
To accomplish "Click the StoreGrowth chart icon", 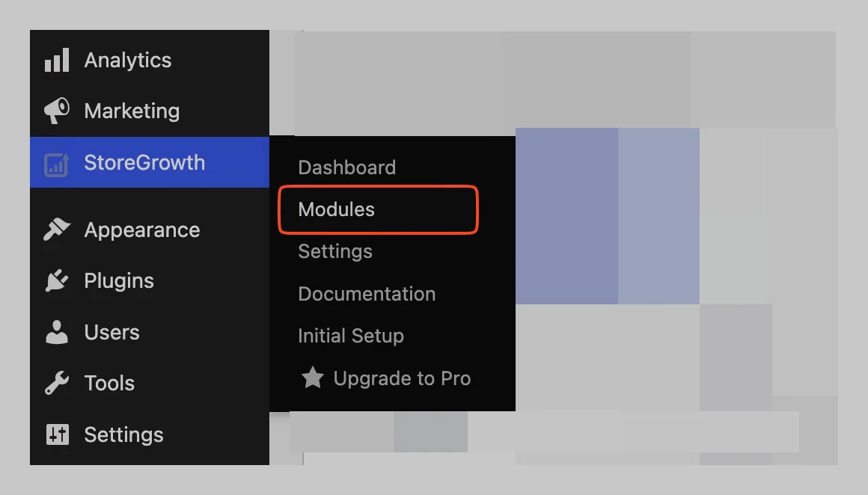I will point(56,165).
